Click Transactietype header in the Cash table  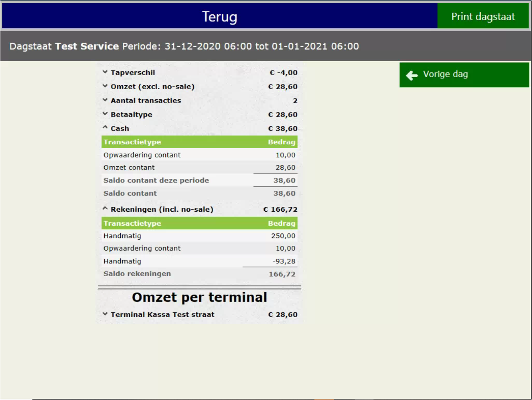pos(132,142)
